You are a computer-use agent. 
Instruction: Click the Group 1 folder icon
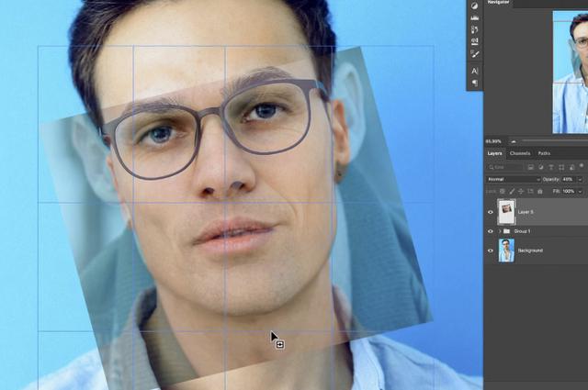pos(506,231)
